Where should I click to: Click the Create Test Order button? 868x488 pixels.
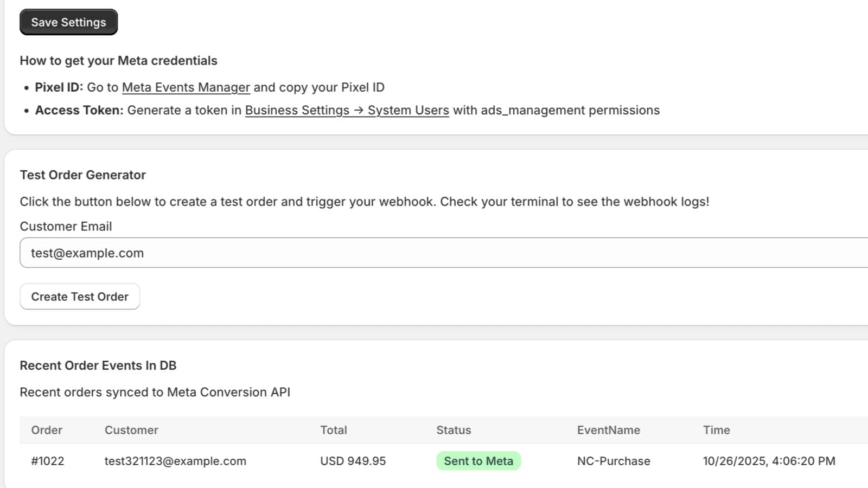tap(80, 297)
